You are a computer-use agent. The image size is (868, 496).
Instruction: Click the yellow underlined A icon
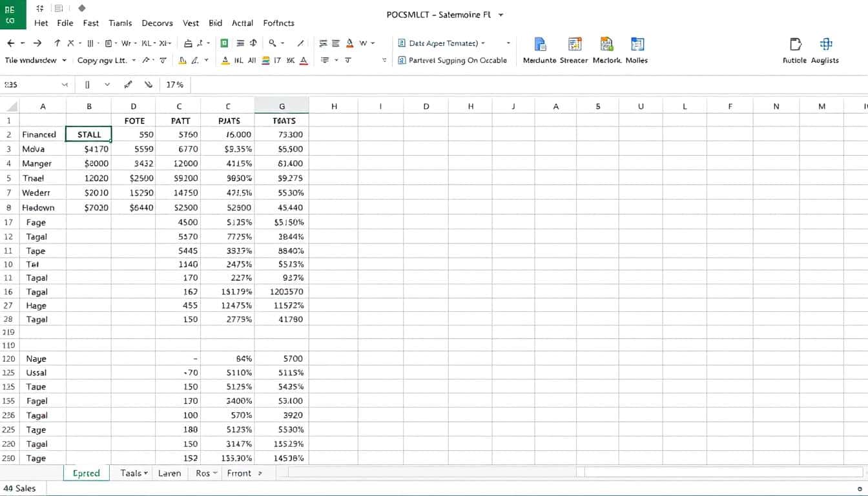coord(225,60)
